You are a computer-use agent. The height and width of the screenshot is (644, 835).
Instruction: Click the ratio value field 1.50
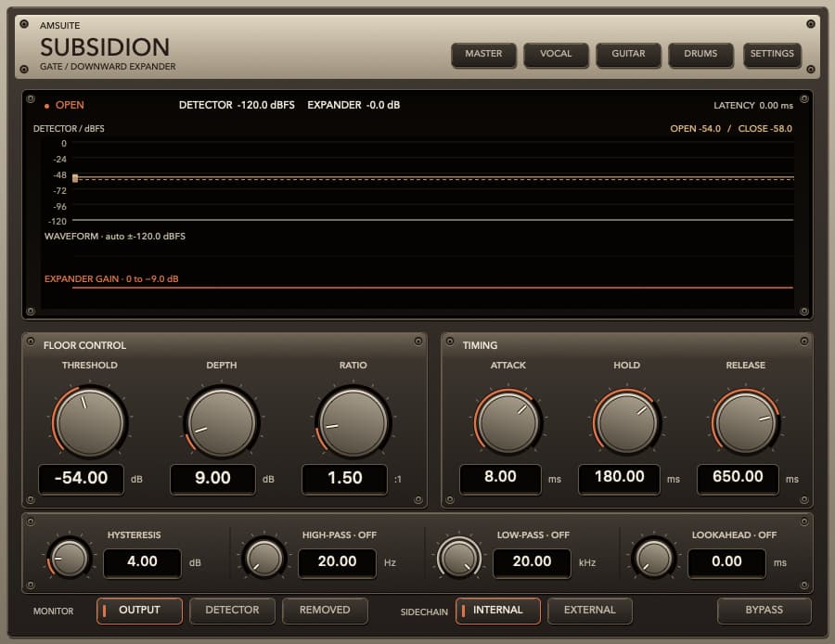click(344, 478)
